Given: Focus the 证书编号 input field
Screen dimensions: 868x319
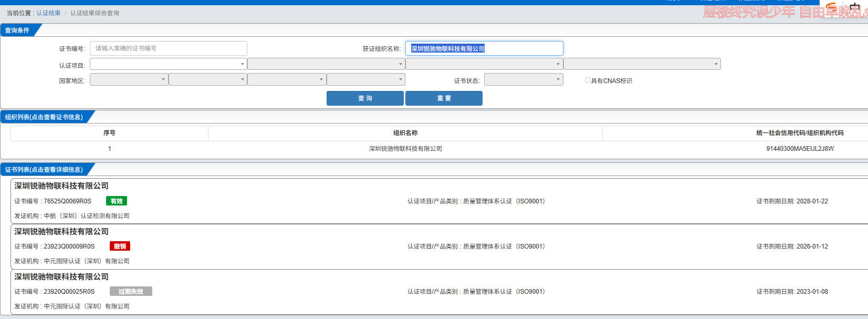Looking at the screenshot, I should pyautogui.click(x=169, y=48).
